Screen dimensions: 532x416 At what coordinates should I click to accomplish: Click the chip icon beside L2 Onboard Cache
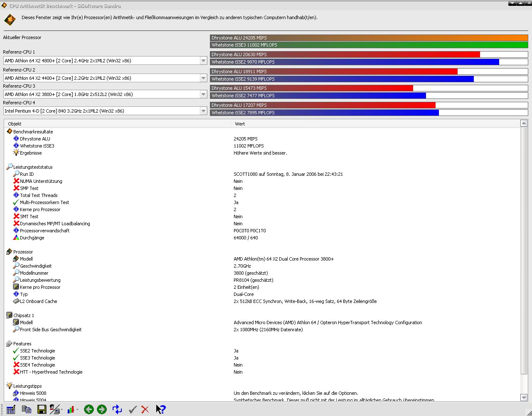click(x=16, y=301)
